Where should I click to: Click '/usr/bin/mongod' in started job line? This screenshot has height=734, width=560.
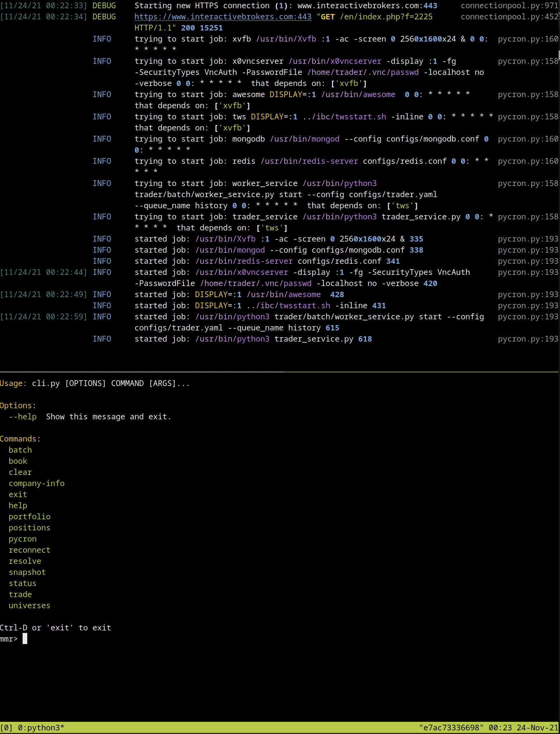click(x=230, y=250)
